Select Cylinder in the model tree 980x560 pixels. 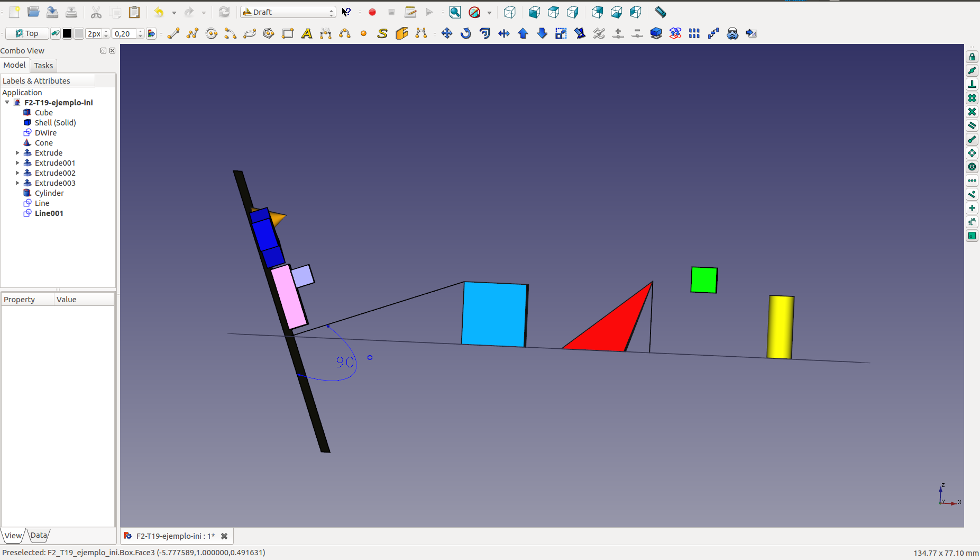(49, 193)
